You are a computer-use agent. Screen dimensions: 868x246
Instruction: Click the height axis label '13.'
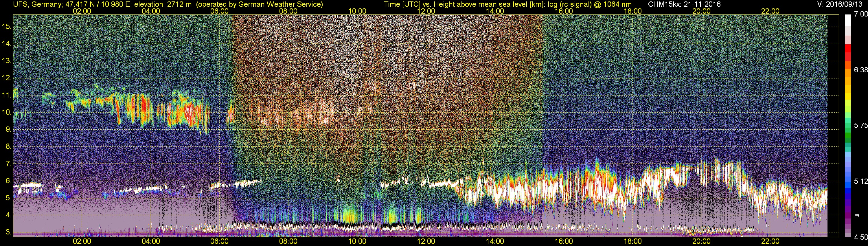point(6,61)
